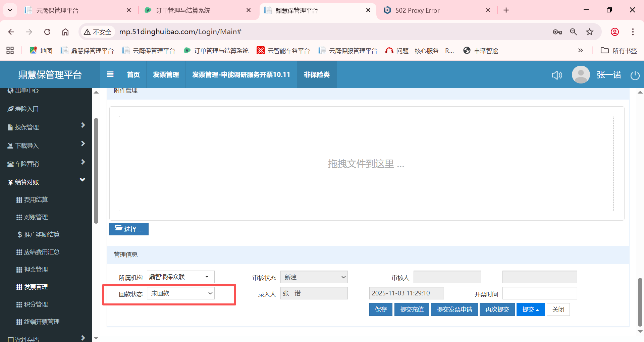Open the 所有书签 folder
This screenshot has height=342, width=644.
click(619, 51)
